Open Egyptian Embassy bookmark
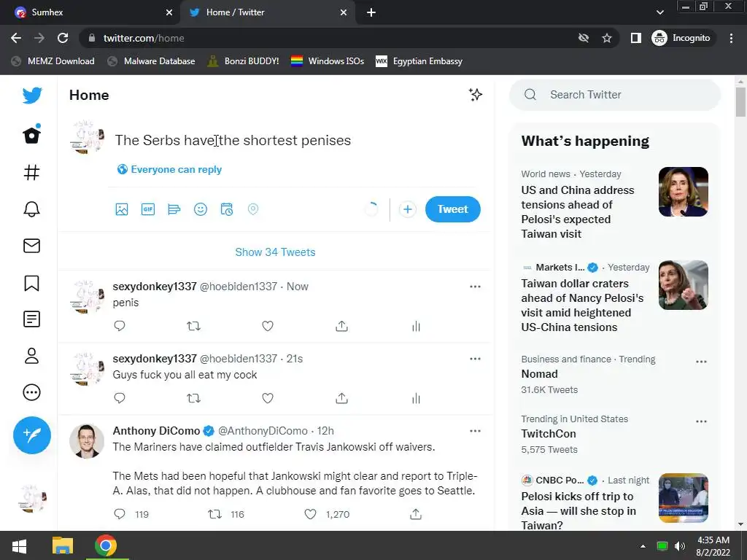Viewport: 747px width, 560px height. point(419,61)
